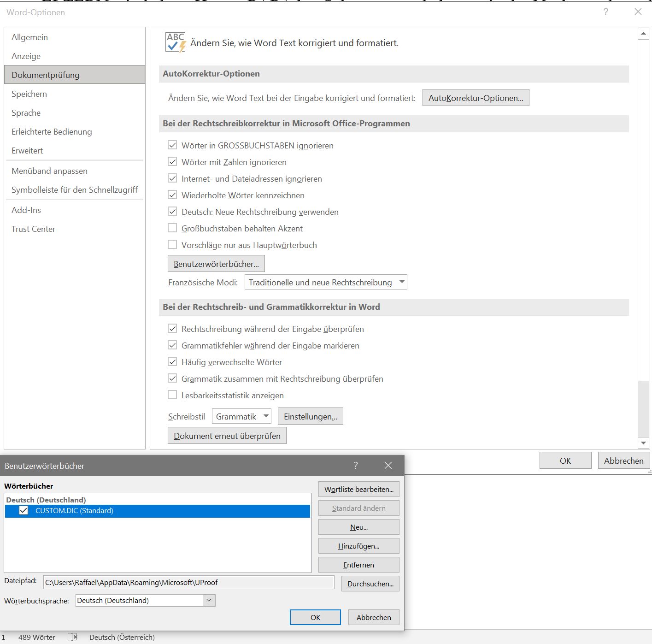Open grammar Einstellungen... button

(x=311, y=416)
